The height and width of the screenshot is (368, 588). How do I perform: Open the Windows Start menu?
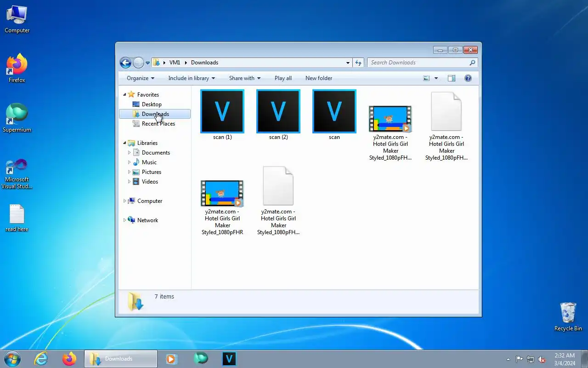point(12,359)
